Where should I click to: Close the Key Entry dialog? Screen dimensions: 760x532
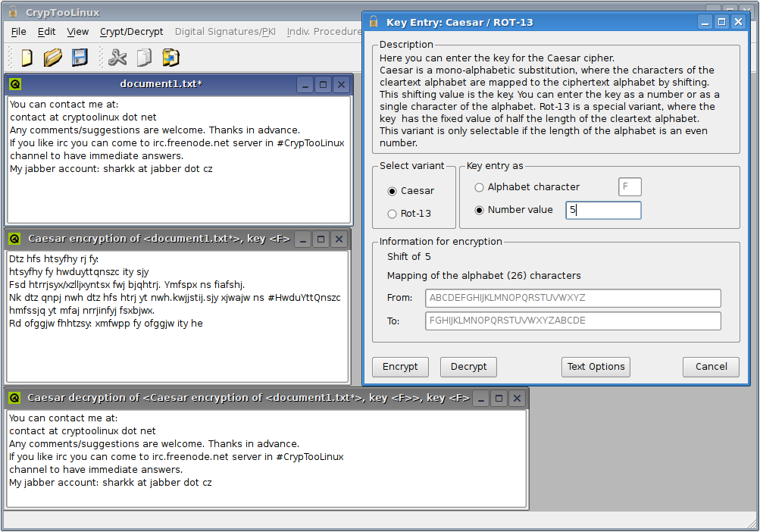click(738, 22)
